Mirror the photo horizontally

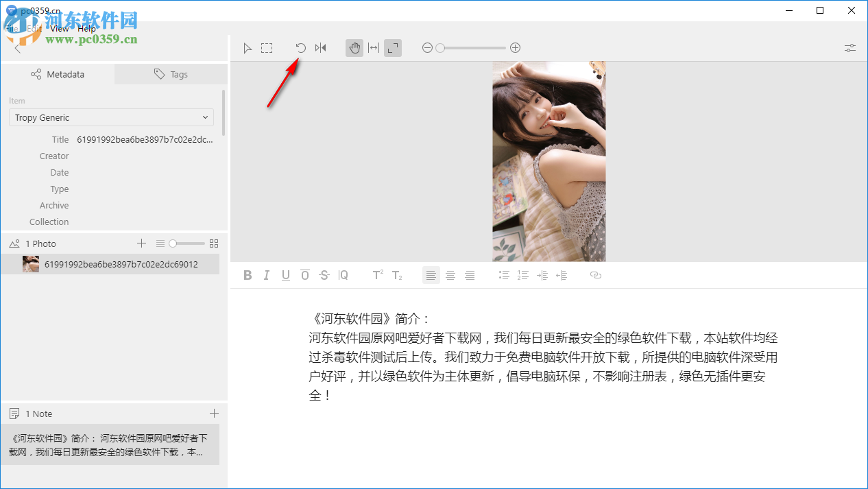click(x=320, y=47)
